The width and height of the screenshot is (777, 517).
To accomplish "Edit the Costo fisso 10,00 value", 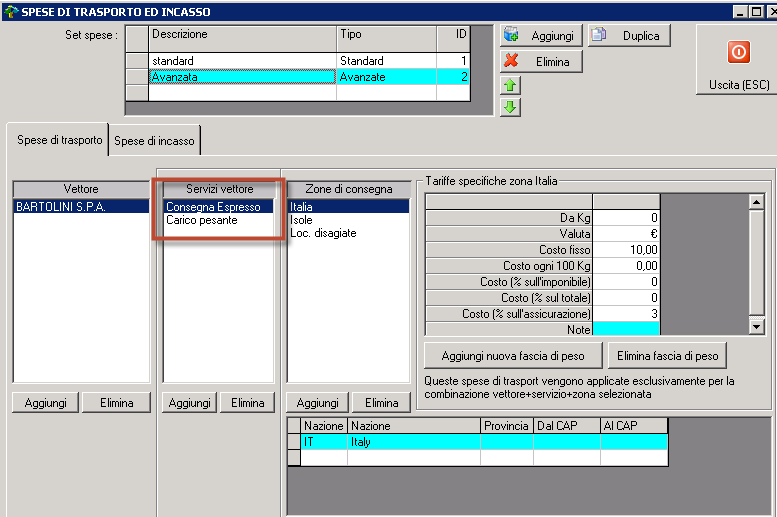I will coord(626,250).
